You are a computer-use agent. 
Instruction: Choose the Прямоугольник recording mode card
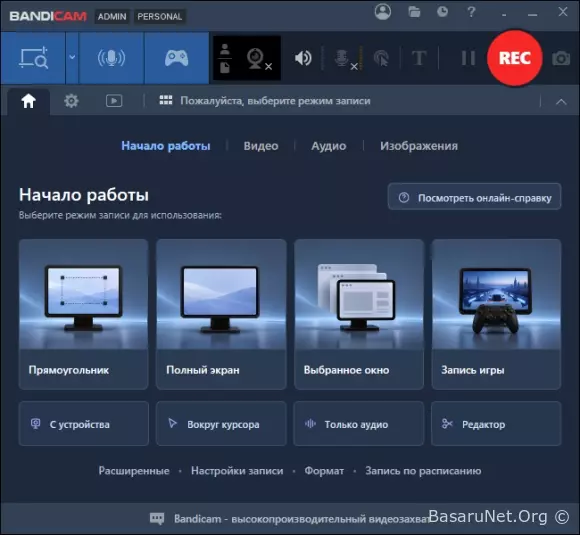(84, 314)
